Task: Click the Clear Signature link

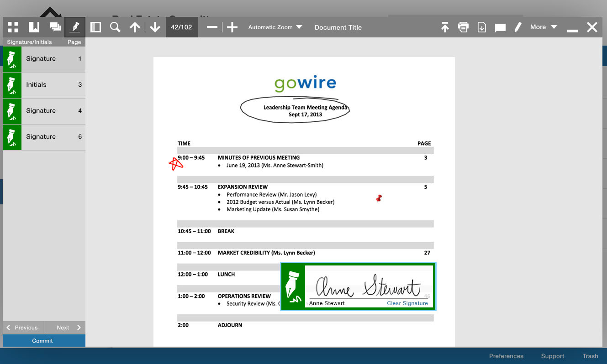Action: pos(407,303)
